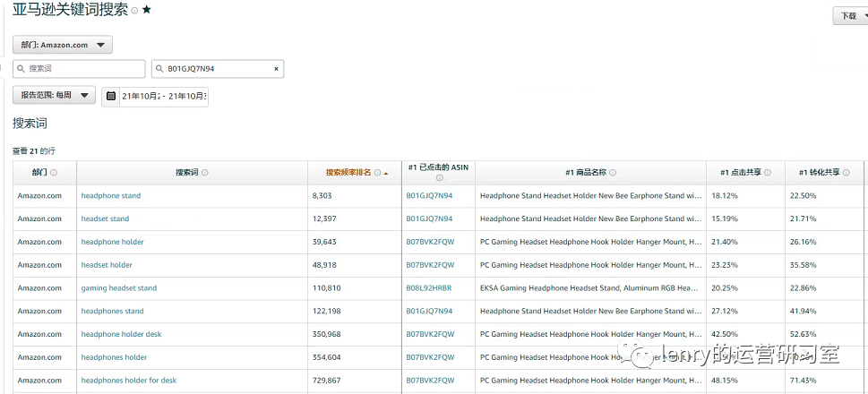Open the 'headphone holder desk' link
The width and height of the screenshot is (868, 394).
(x=121, y=334)
